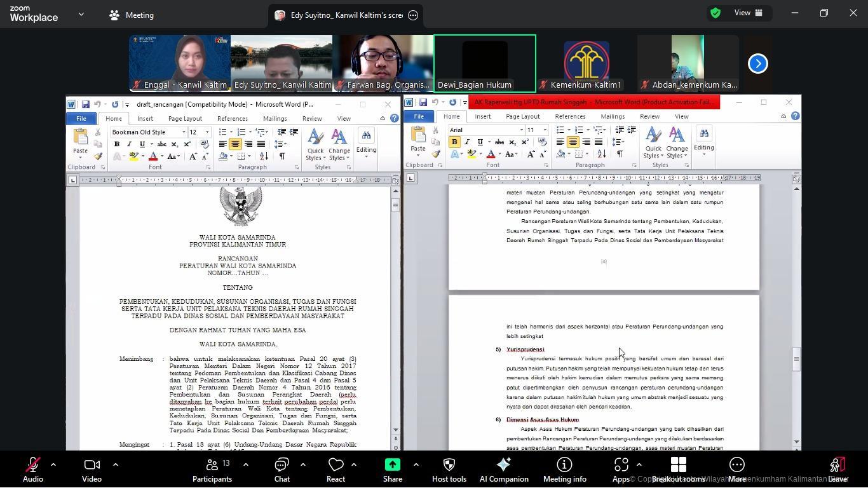Open the View layout dropdown
The width and height of the screenshot is (868, 488).
pyautogui.click(x=749, y=13)
